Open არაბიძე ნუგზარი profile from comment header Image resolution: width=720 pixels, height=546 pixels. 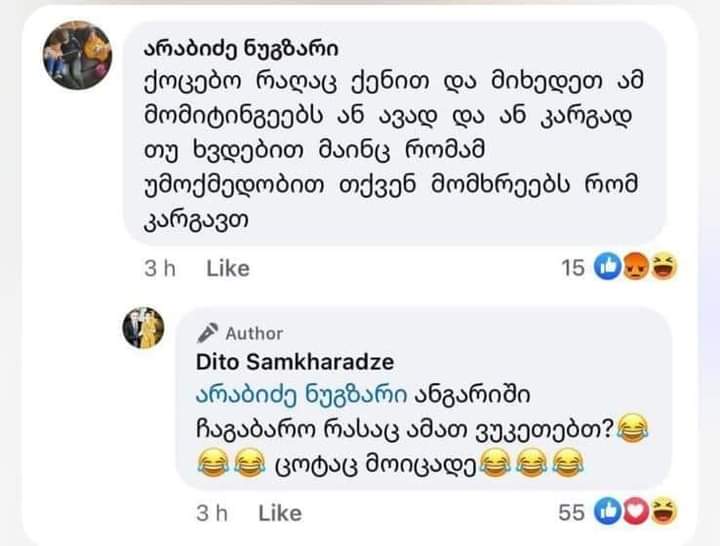coord(241,49)
